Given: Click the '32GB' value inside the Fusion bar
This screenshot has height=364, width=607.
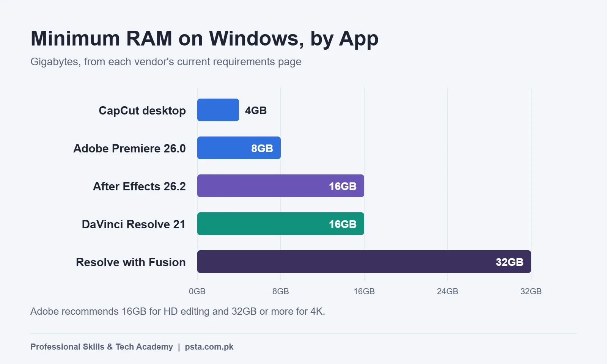Looking at the screenshot, I should [510, 262].
